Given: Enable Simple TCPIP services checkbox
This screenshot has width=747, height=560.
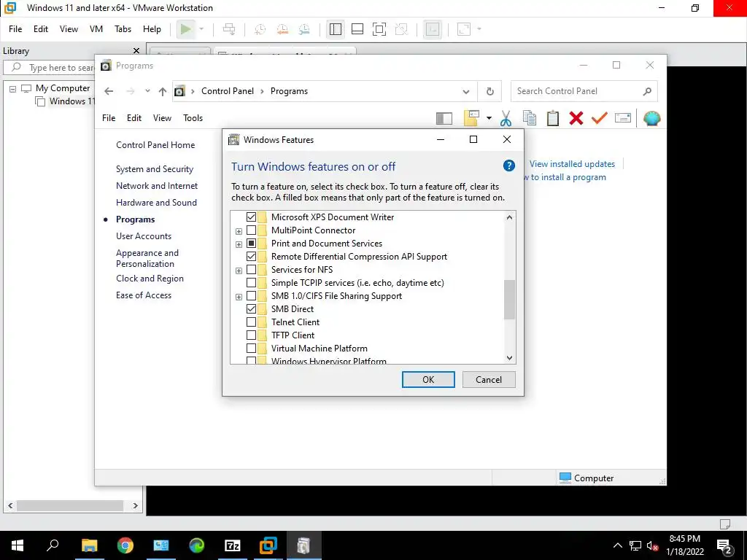Looking at the screenshot, I should click(x=251, y=283).
